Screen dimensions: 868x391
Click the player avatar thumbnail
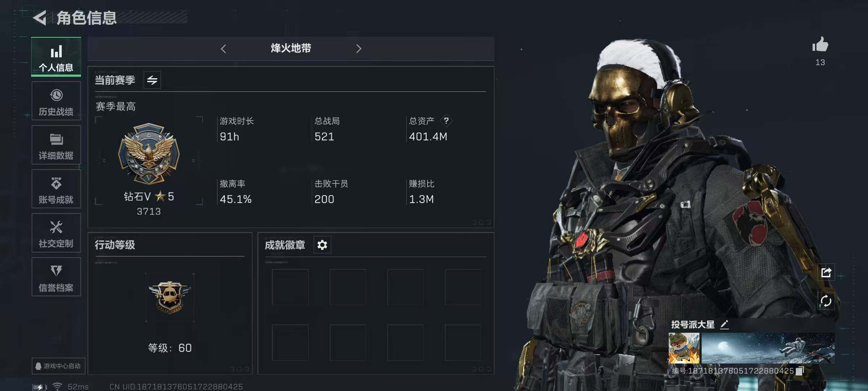click(x=684, y=348)
